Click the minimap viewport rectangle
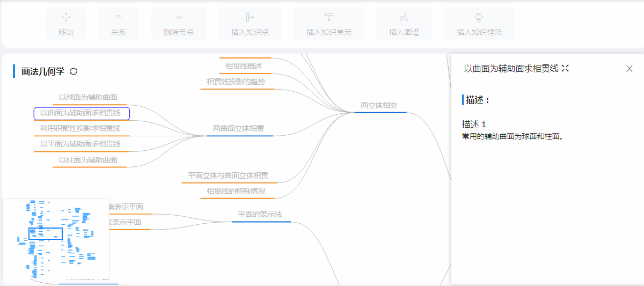Image resolution: width=644 pixels, height=286 pixels. [x=46, y=234]
